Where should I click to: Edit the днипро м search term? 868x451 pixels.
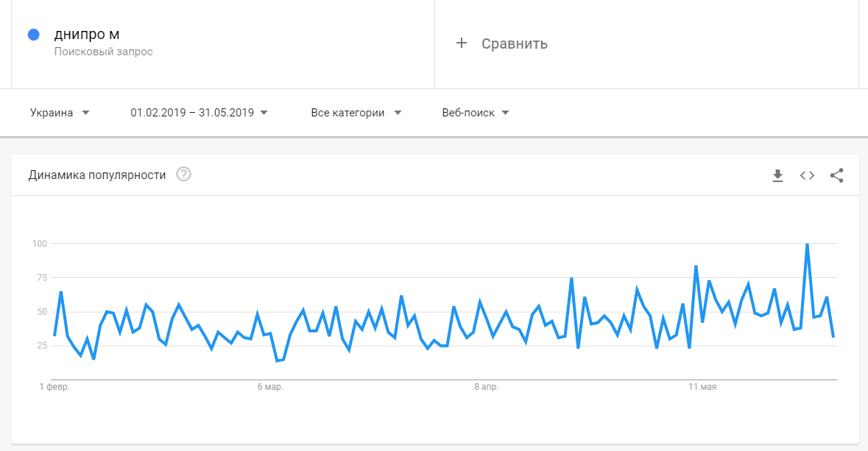[87, 34]
